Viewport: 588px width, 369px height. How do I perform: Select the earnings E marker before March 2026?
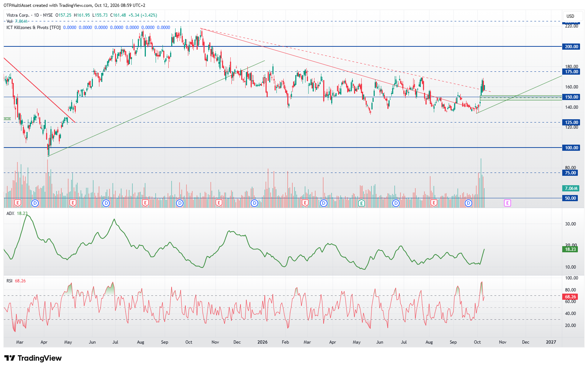point(305,203)
